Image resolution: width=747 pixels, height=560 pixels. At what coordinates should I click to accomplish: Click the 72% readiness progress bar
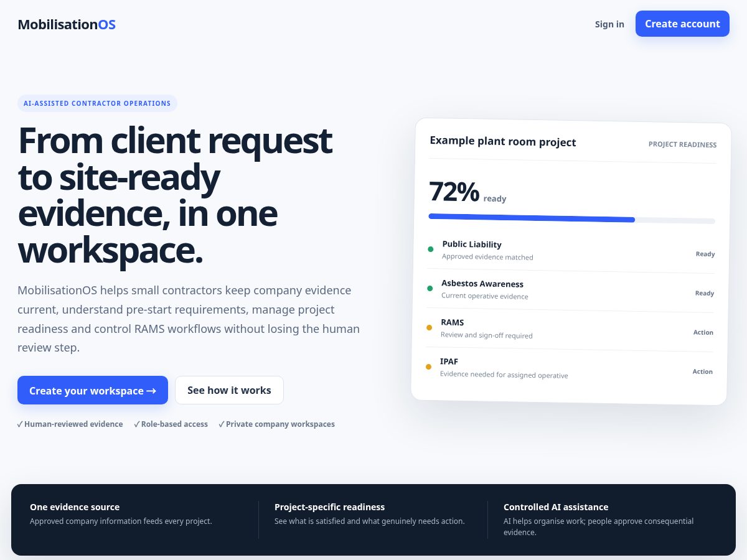tap(571, 218)
